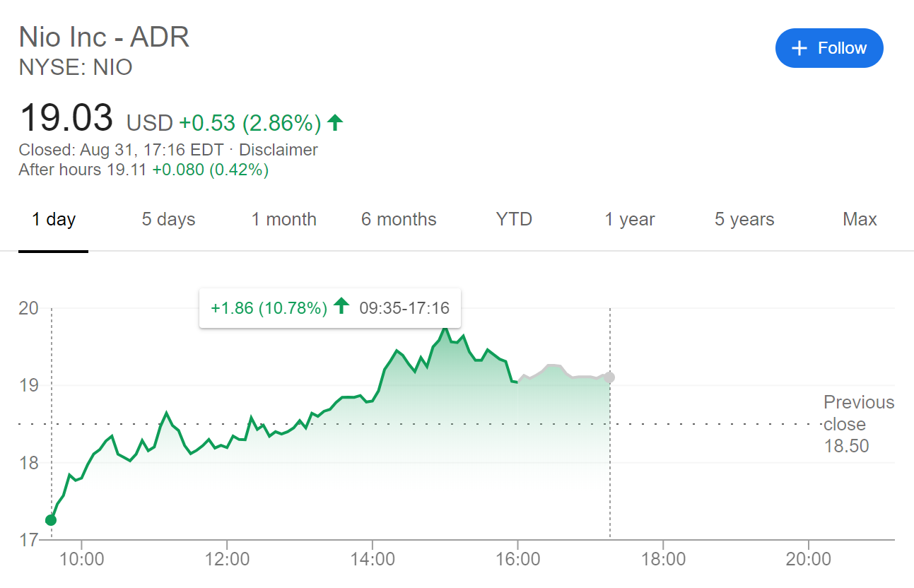Open the 1 month price chart
Viewport: 914px width, 588px height.
tap(283, 219)
